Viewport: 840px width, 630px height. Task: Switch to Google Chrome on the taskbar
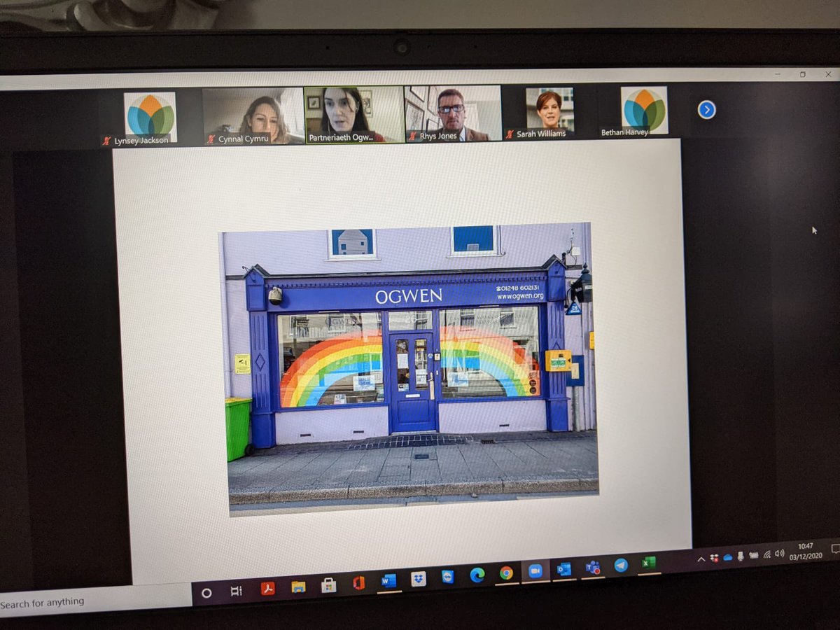point(506,573)
